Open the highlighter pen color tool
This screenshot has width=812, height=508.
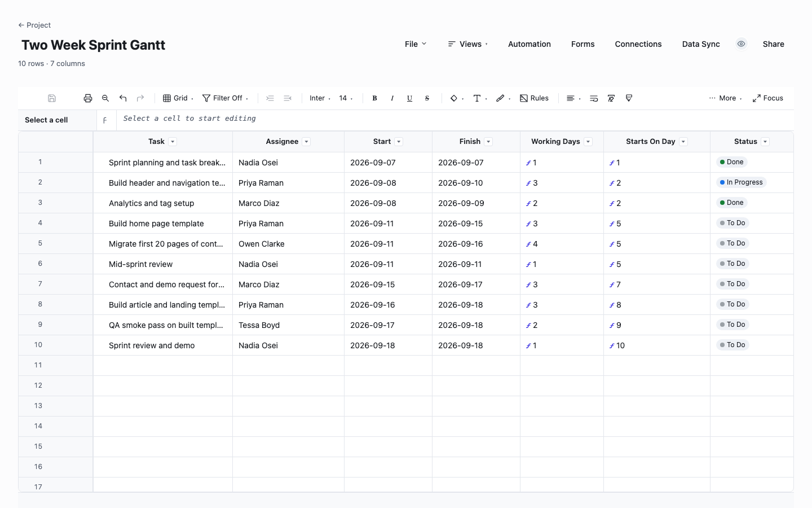point(503,98)
